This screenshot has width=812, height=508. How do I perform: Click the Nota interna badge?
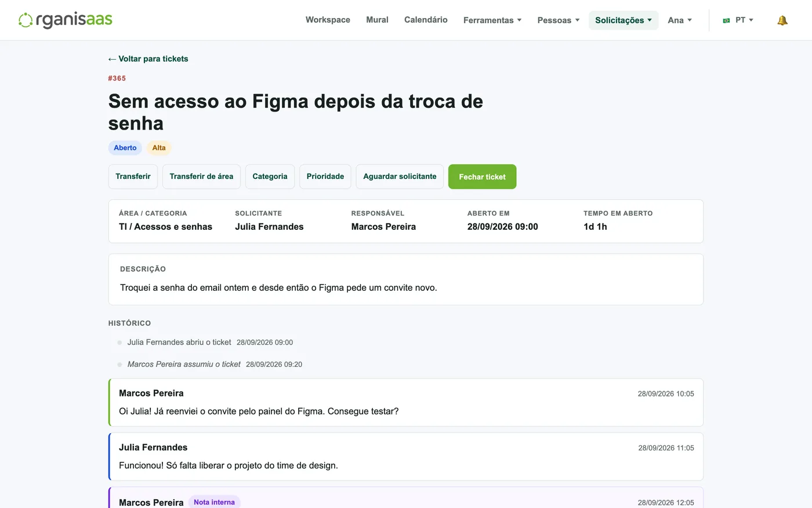[x=214, y=502]
